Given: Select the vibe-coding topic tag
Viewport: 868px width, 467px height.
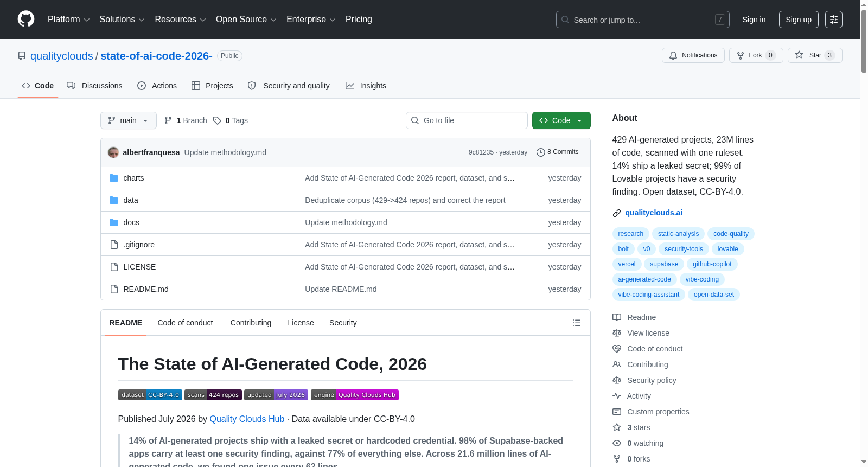Looking at the screenshot, I should (702, 279).
